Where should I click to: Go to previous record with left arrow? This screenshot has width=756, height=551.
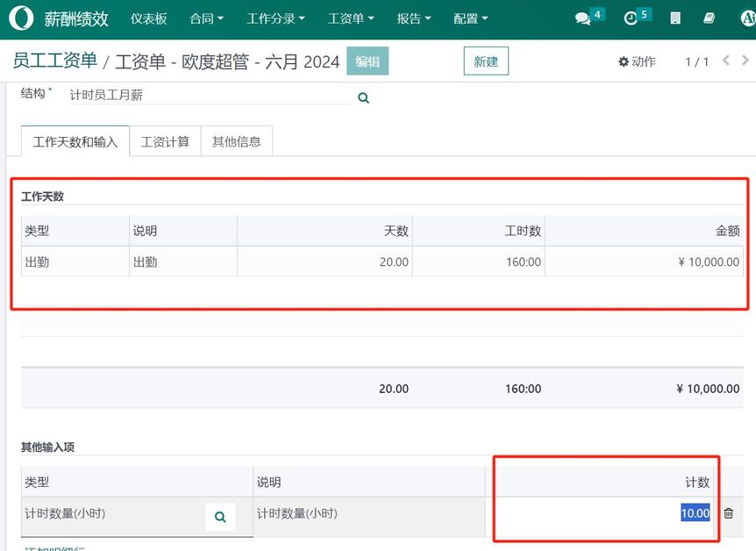click(x=726, y=61)
